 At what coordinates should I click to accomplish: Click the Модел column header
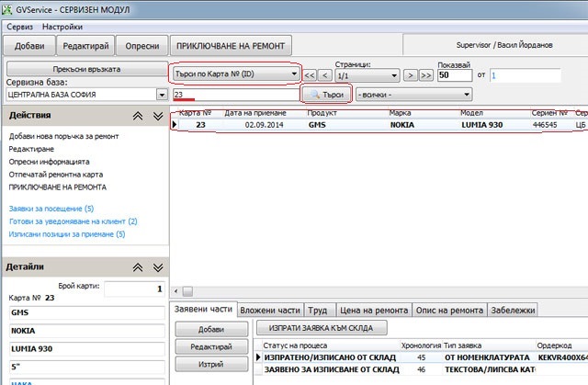tap(471, 113)
